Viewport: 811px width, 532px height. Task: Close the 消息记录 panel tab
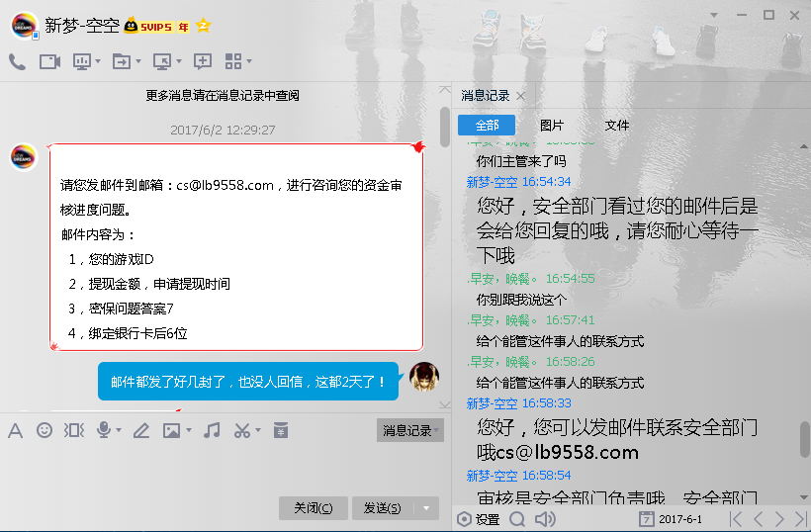pos(521,96)
